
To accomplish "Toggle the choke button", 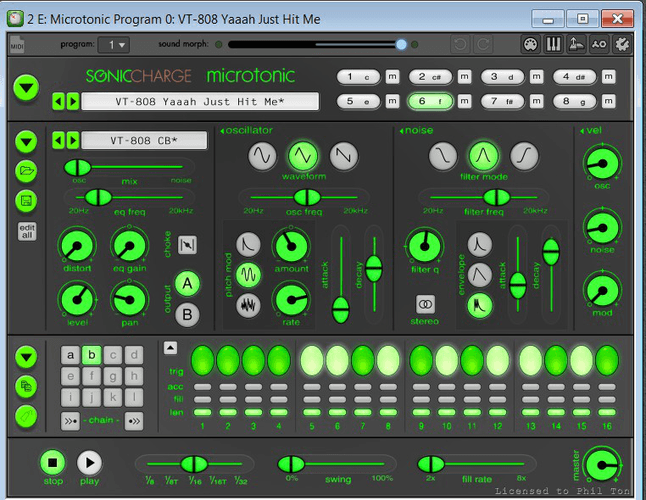I will pos(187,245).
